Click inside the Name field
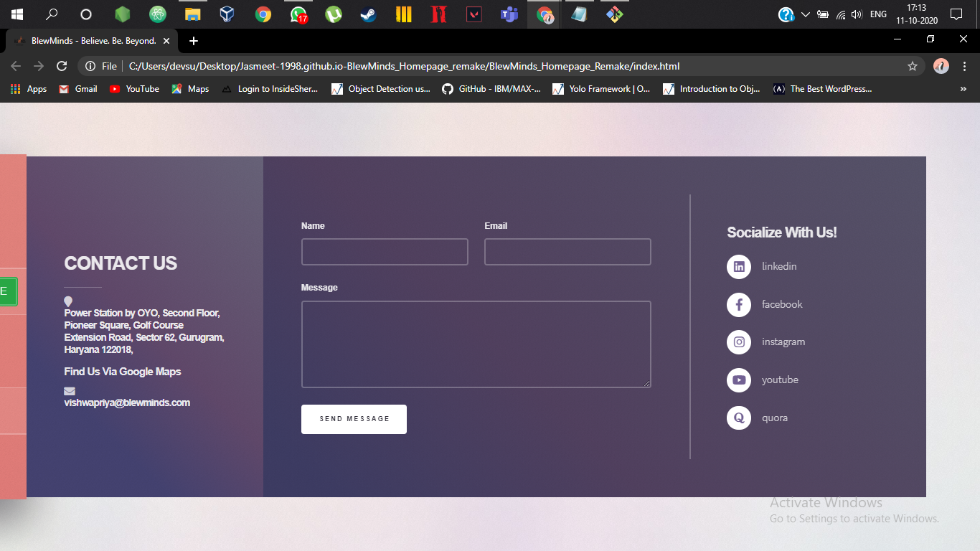 click(385, 251)
